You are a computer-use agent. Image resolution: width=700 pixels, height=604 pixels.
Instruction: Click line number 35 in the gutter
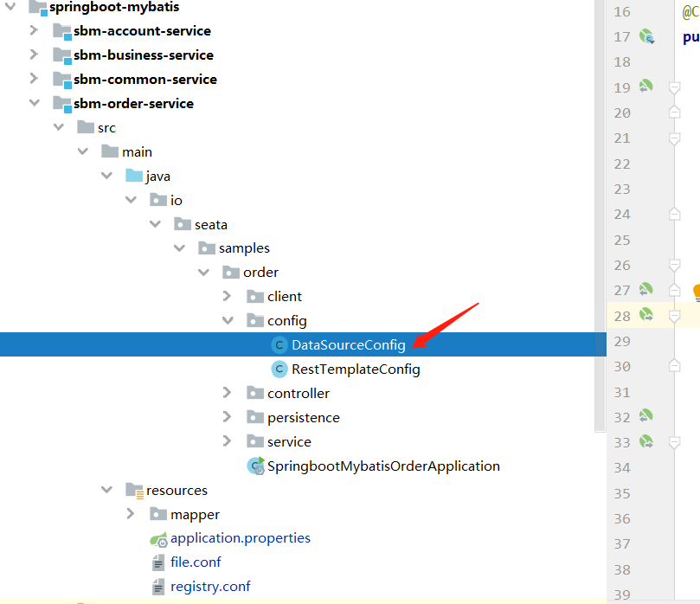coord(622,494)
